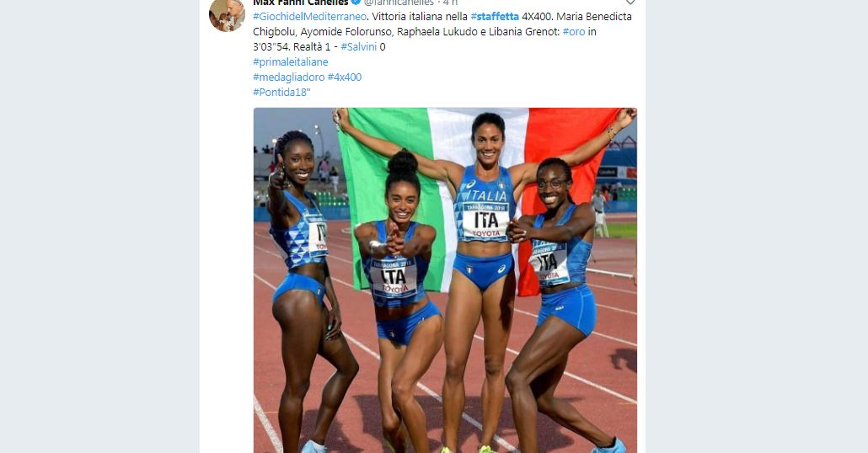Screen dimensions: 868x453
Task: Open the #GiochidelMediterraneo hashtag
Action: click(x=310, y=17)
